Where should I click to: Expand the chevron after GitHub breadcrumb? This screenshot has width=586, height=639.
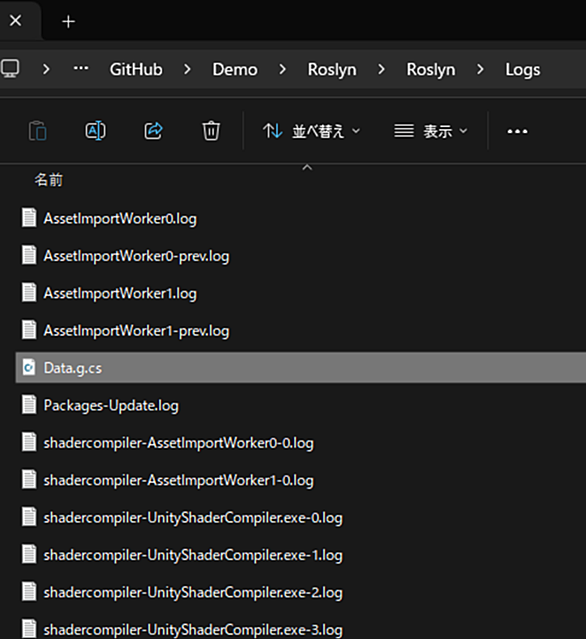tap(187, 69)
